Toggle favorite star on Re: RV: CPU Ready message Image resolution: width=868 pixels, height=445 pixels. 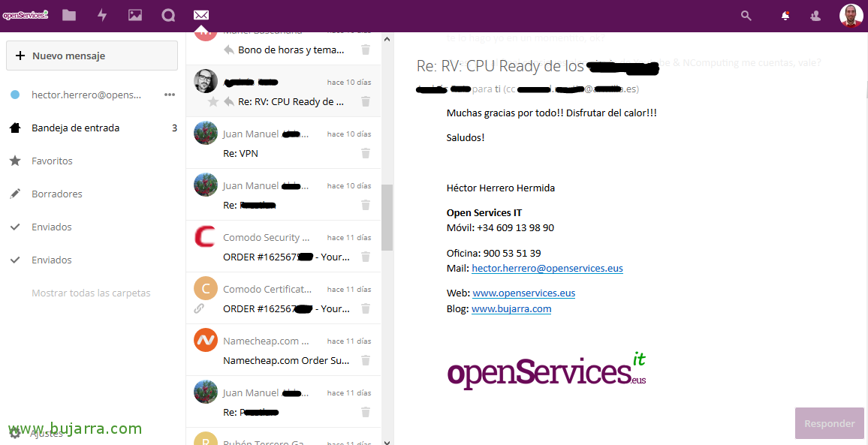213,102
